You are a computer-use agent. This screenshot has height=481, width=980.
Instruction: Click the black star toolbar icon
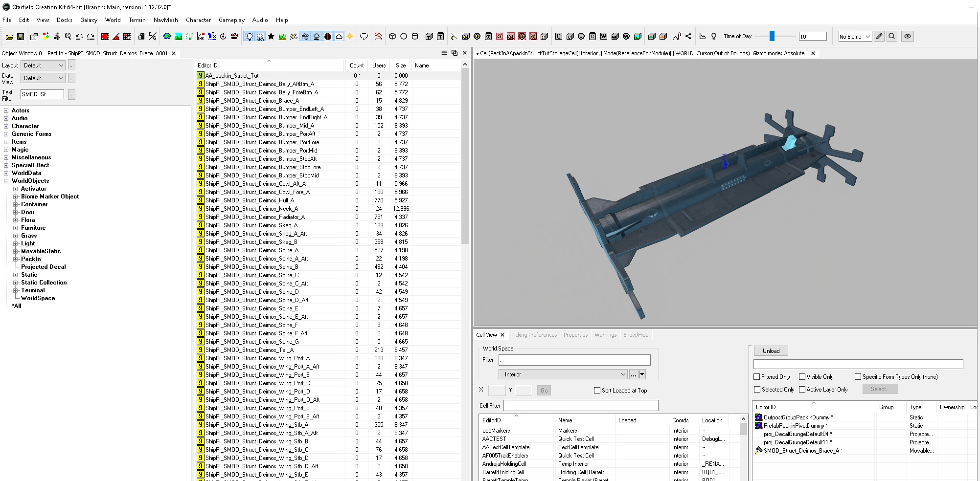[x=271, y=36]
